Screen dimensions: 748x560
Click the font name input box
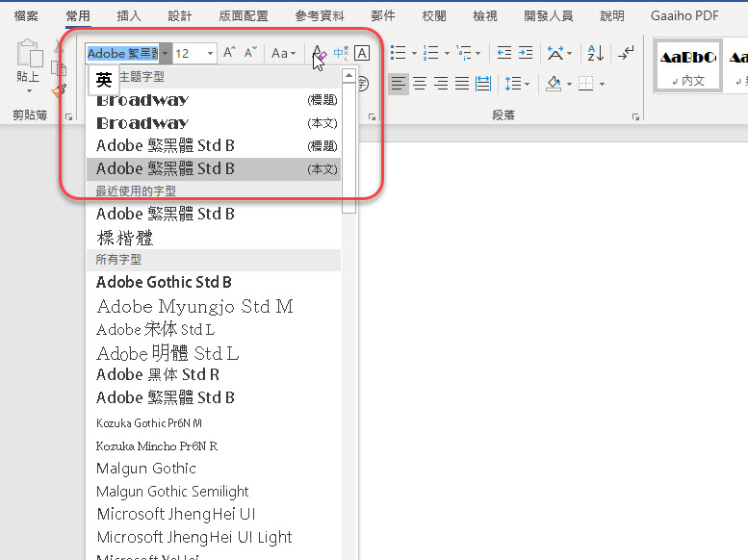pos(122,54)
